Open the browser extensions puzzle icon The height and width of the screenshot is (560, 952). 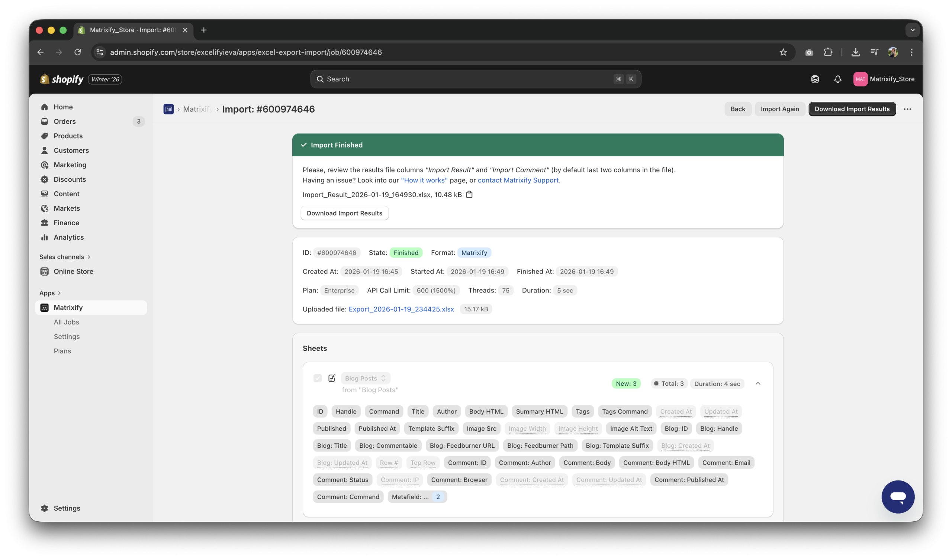click(828, 52)
